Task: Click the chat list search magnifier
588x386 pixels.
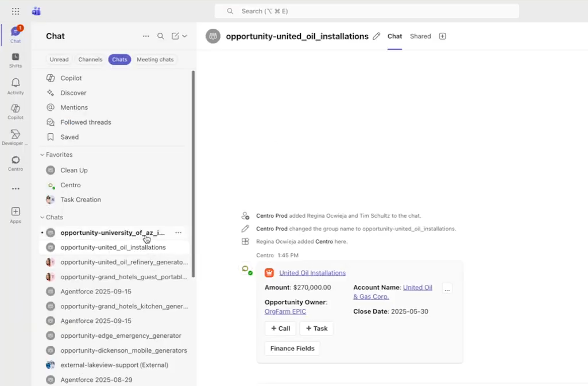Action: pyautogui.click(x=161, y=36)
